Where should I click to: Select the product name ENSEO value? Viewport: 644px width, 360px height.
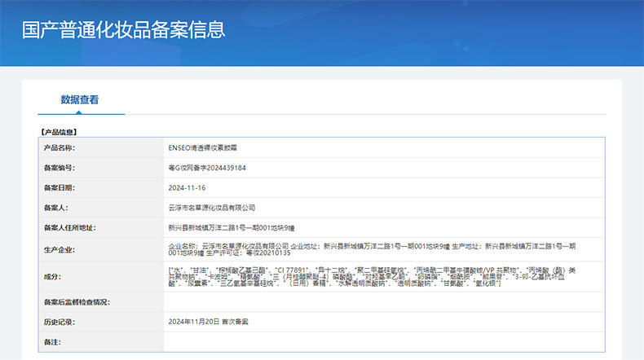tap(202, 147)
